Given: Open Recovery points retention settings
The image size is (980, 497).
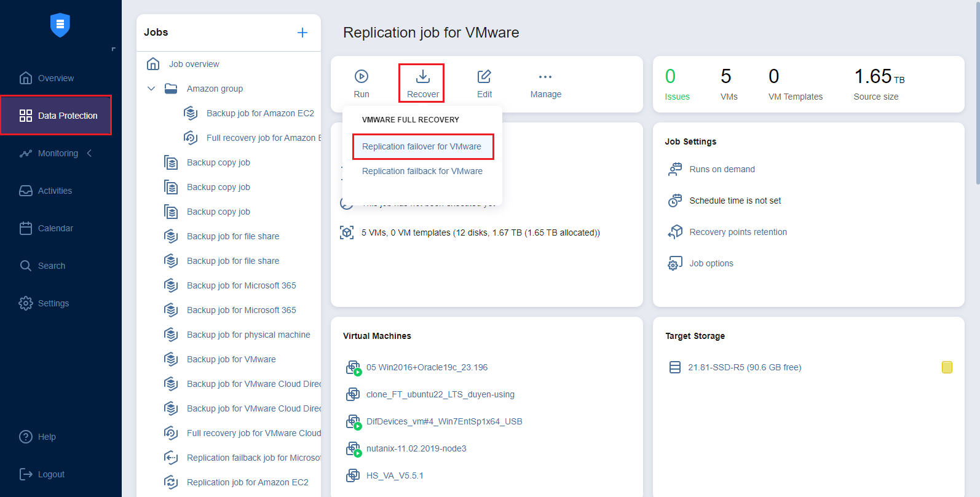Looking at the screenshot, I should [x=738, y=232].
